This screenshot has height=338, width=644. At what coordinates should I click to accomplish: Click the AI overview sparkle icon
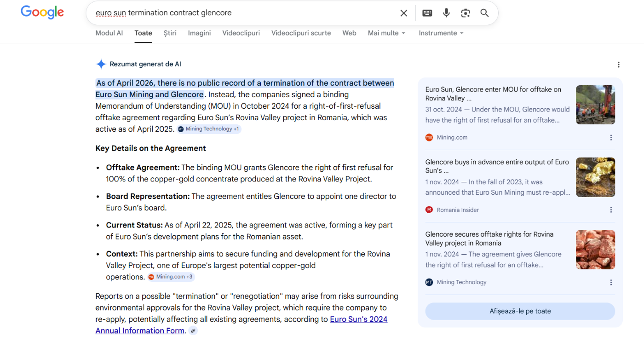(101, 64)
